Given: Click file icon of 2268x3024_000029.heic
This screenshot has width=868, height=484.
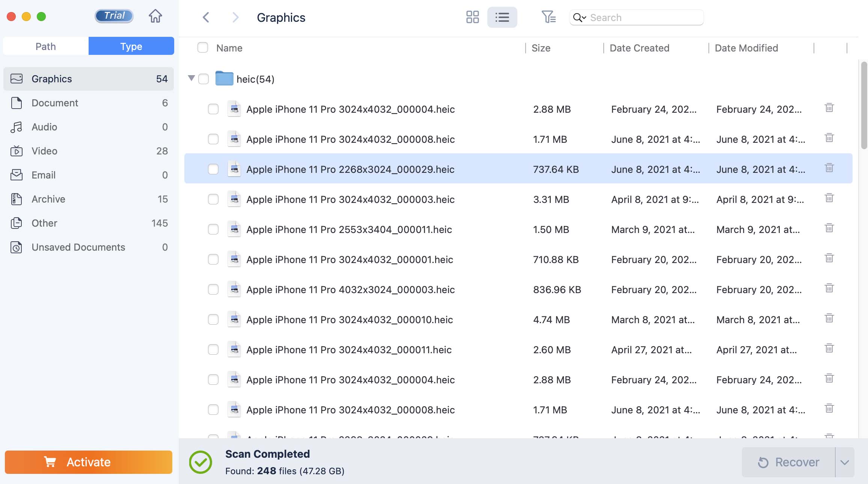Looking at the screenshot, I should pyautogui.click(x=234, y=169).
